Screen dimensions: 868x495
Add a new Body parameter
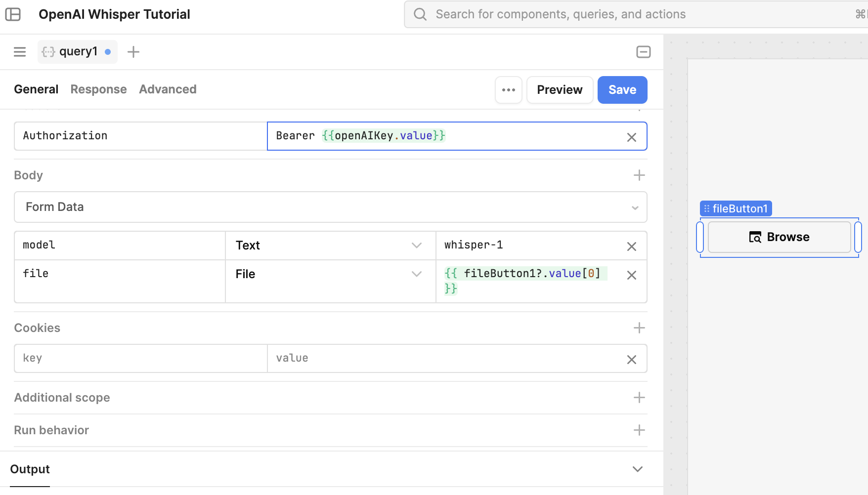coord(639,175)
